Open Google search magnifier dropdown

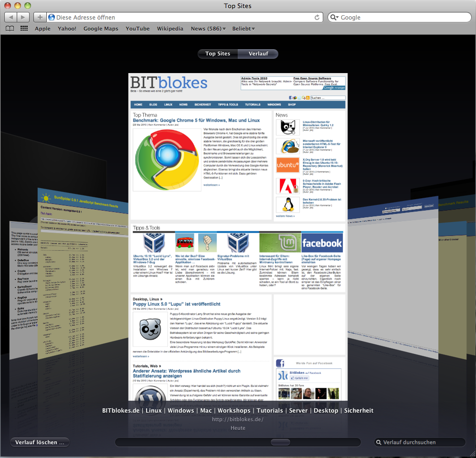[x=334, y=17]
